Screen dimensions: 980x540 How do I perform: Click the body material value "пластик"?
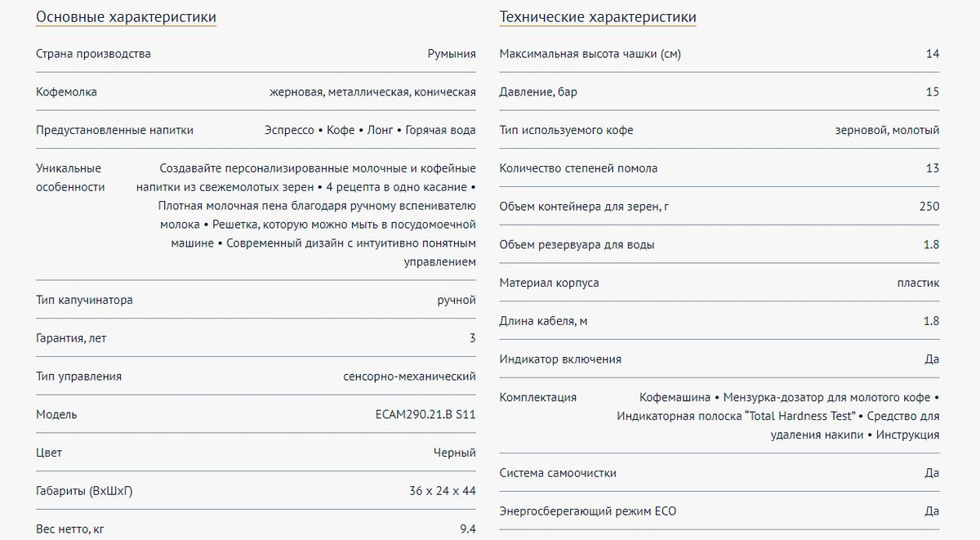(x=918, y=283)
